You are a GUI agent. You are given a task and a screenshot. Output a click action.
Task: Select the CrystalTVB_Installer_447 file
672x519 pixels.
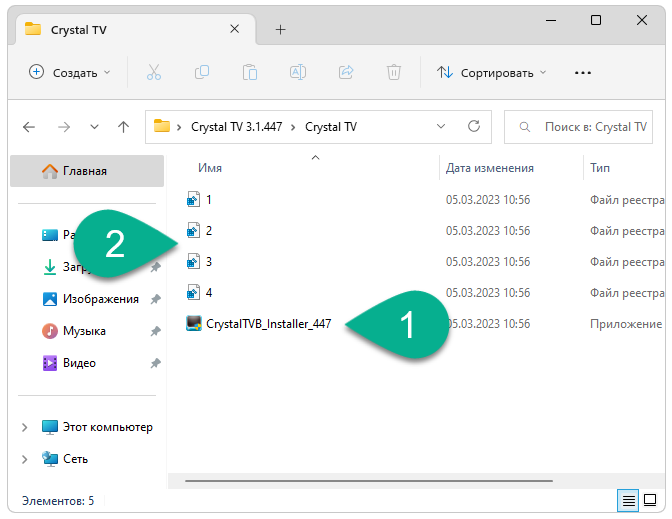click(x=268, y=323)
